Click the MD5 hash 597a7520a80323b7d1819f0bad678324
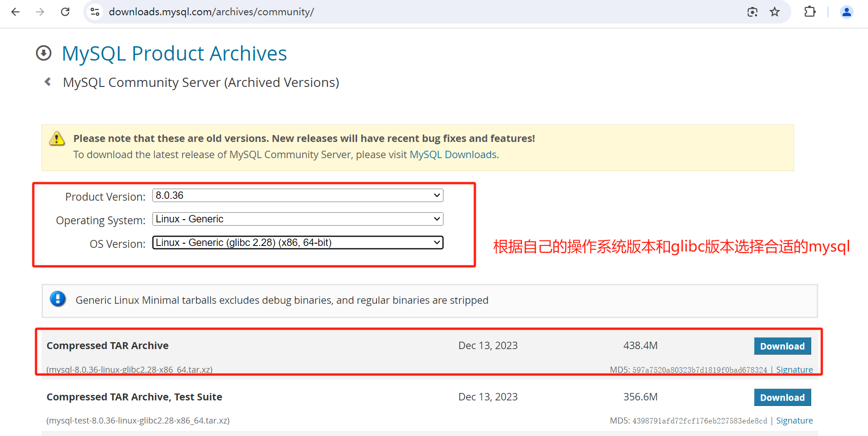868x436 pixels. [700, 370]
